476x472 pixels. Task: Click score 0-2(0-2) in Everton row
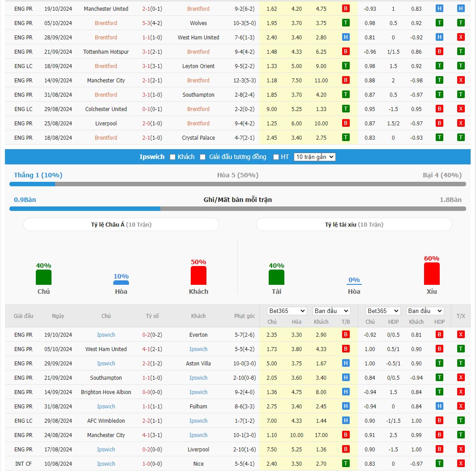click(152, 335)
